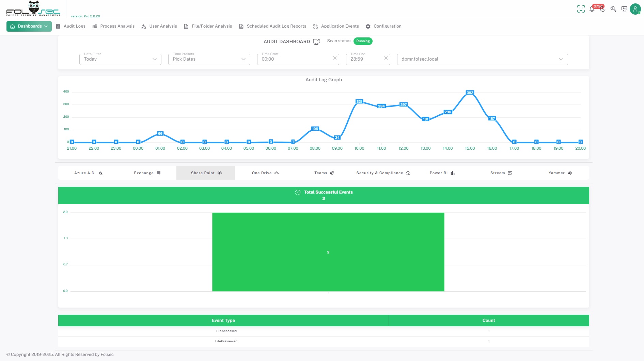Expand the Date Filter dropdown

pyautogui.click(x=120, y=59)
